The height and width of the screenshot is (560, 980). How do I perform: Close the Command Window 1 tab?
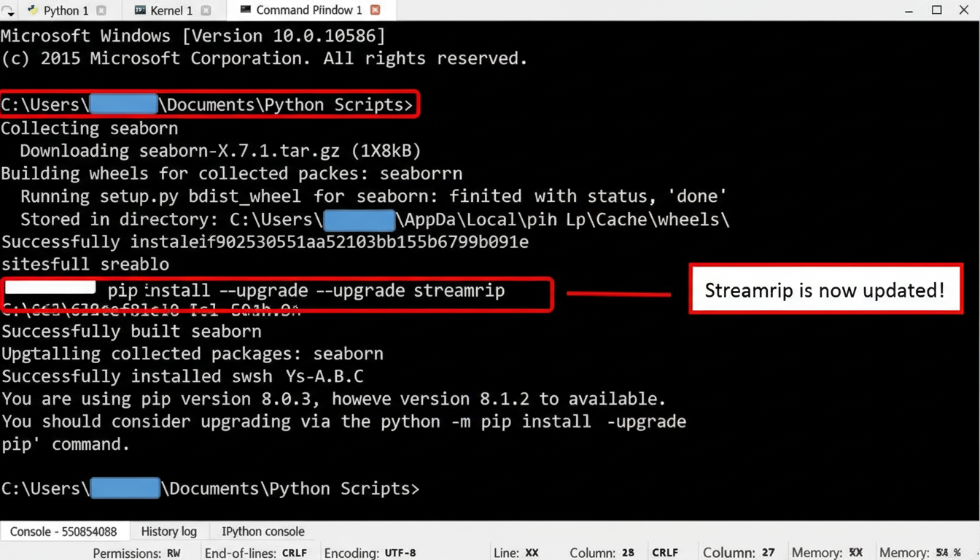tap(376, 10)
